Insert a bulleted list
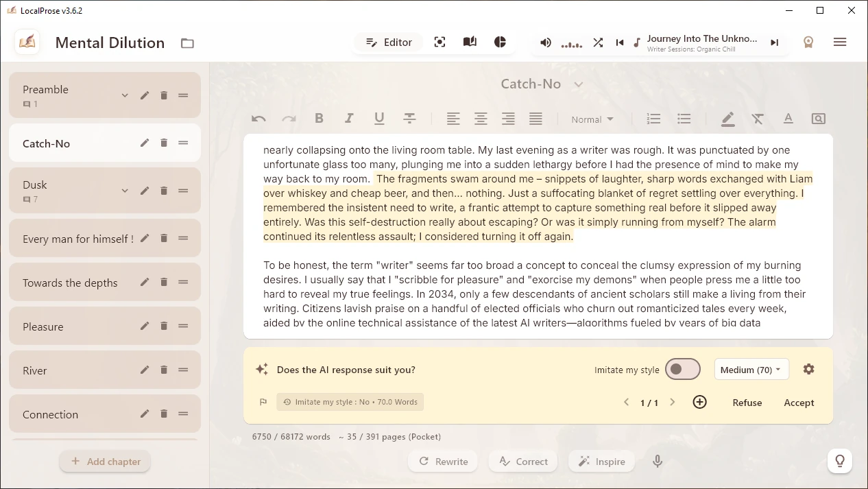 click(x=684, y=119)
